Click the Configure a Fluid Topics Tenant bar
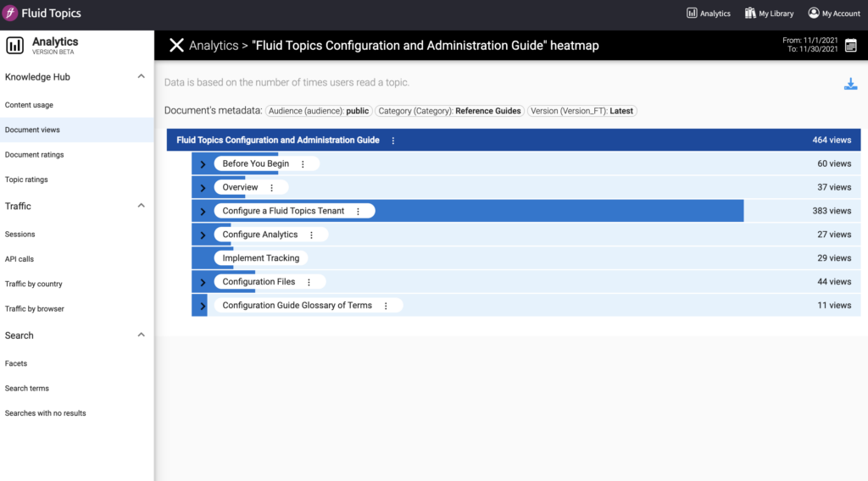Screen dimensions: 868x481 pyautogui.click(x=551, y=211)
